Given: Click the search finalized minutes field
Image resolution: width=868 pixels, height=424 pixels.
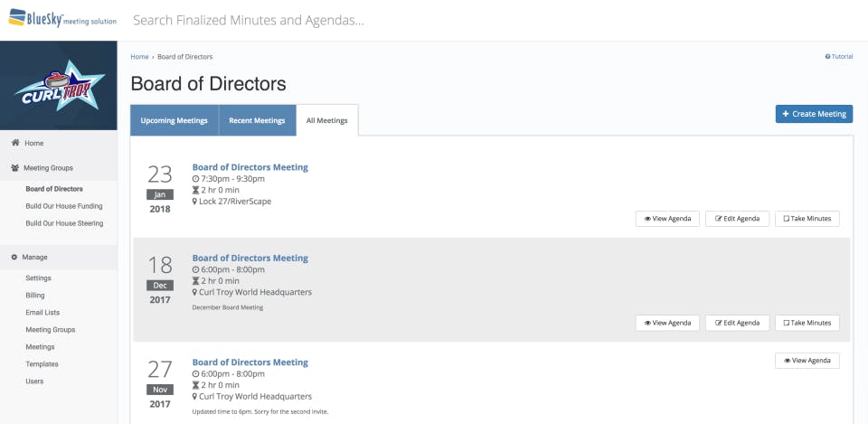Looking at the screenshot, I should pyautogui.click(x=362, y=20).
